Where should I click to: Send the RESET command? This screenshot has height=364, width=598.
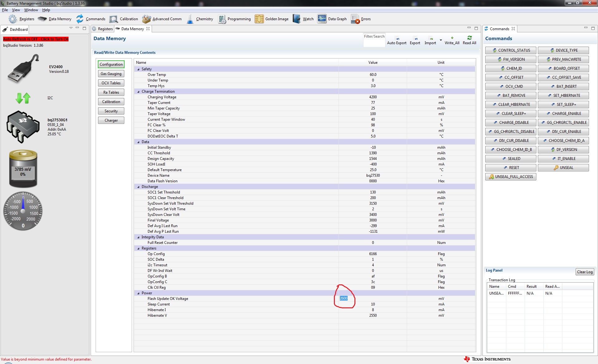[x=511, y=168]
